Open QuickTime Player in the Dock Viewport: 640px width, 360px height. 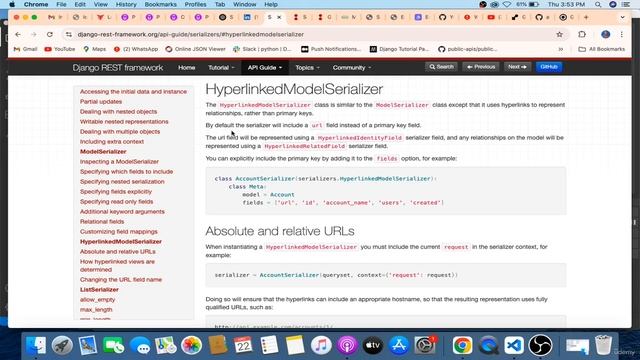click(489, 345)
